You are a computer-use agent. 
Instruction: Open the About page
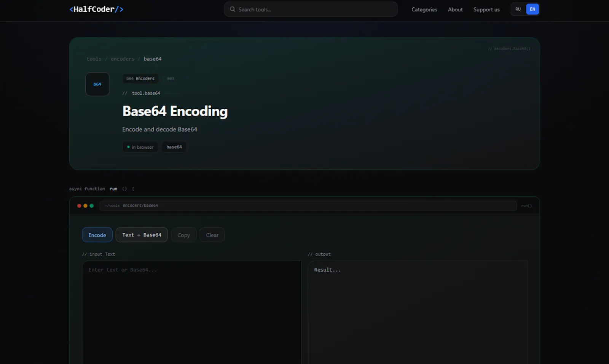click(455, 10)
